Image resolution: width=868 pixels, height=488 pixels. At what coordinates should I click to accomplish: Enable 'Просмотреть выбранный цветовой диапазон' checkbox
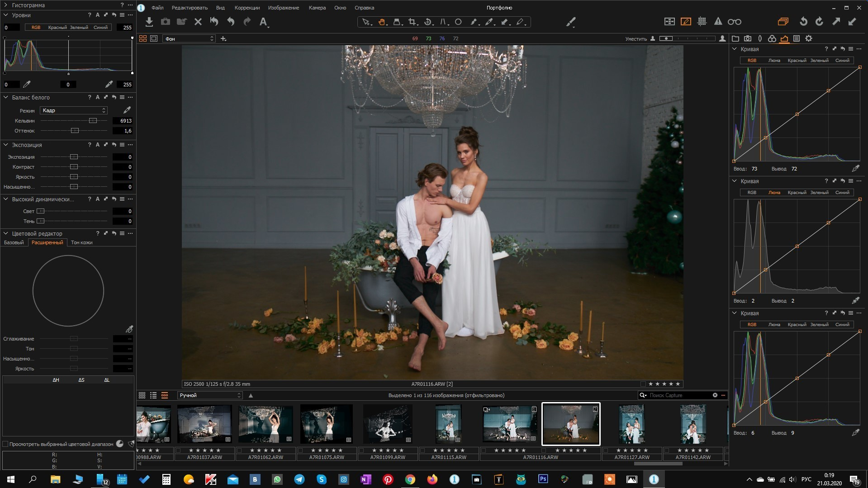5,444
